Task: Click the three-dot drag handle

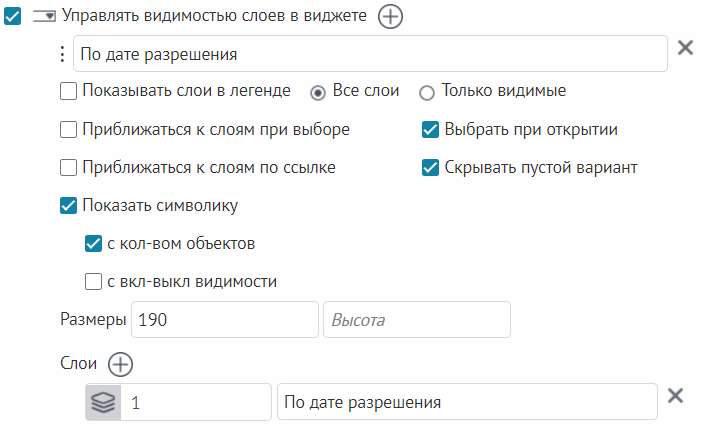Action: pos(62,54)
